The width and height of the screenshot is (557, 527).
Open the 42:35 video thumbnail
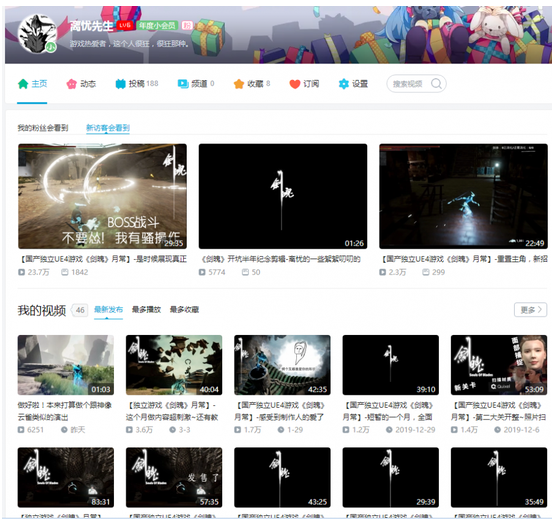point(282,365)
